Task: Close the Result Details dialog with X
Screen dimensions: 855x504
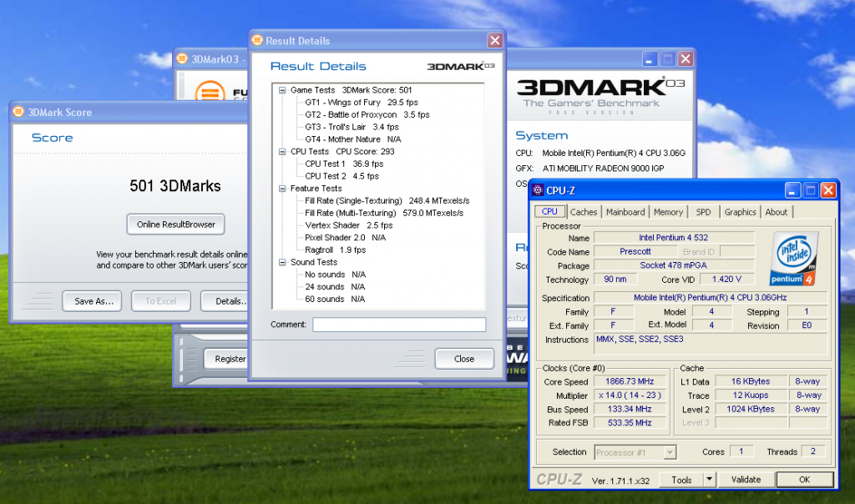Action: (x=494, y=40)
